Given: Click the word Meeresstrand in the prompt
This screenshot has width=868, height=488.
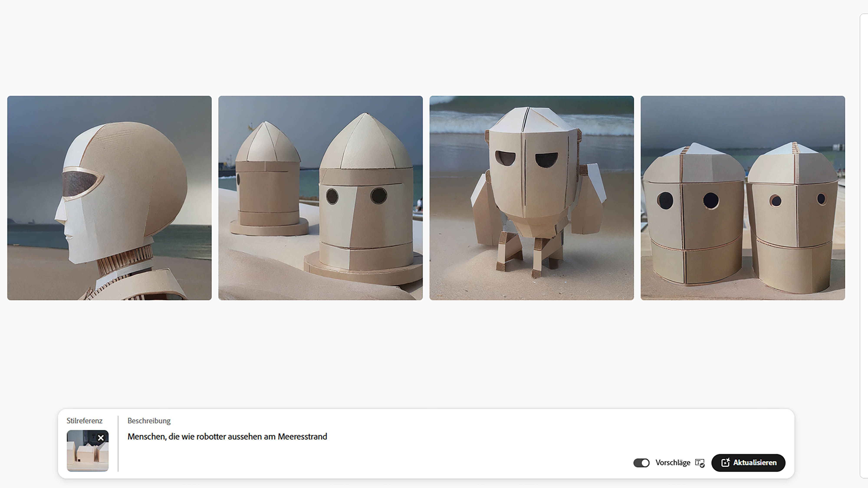Looking at the screenshot, I should 302,436.
